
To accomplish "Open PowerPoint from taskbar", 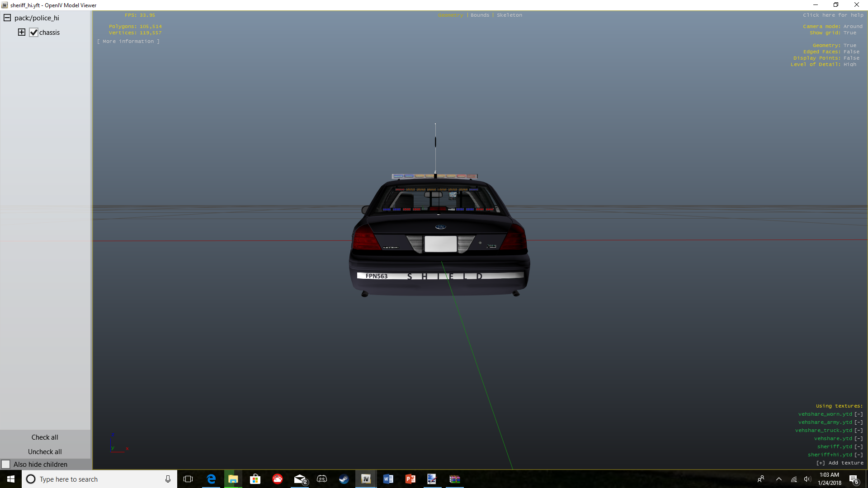I will tap(410, 479).
